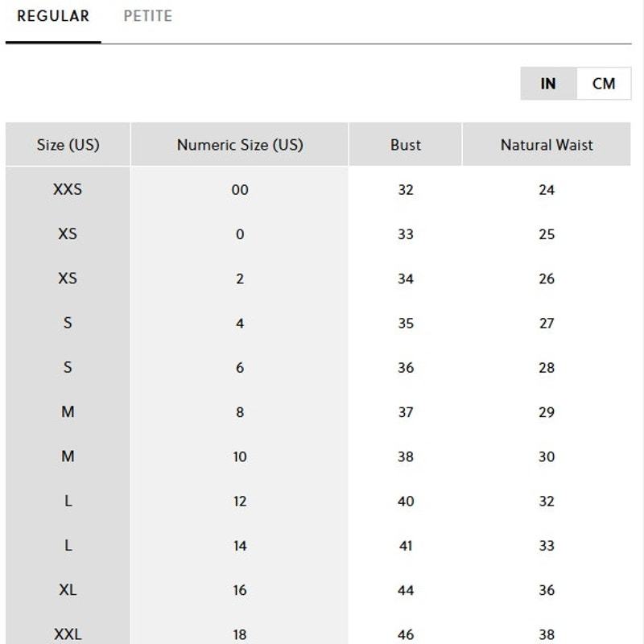Screen dimensions: 644x644
Task: Select numeric size 16 cell
Action: [240, 590]
